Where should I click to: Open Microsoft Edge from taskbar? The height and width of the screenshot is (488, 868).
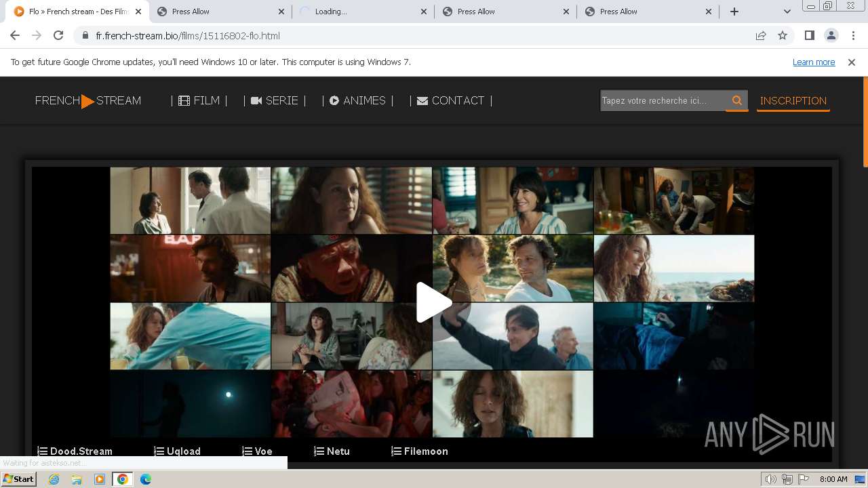[x=146, y=479]
